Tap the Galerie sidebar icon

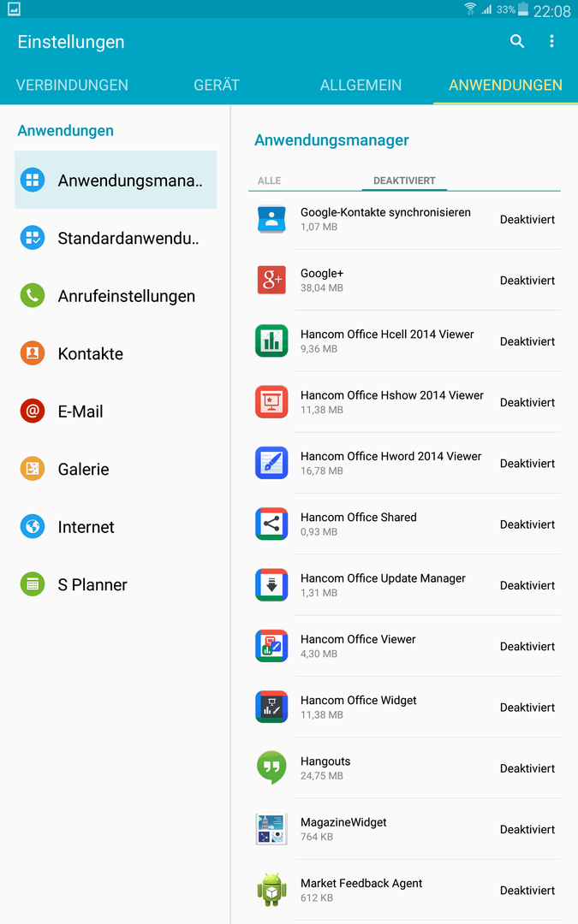(33, 469)
